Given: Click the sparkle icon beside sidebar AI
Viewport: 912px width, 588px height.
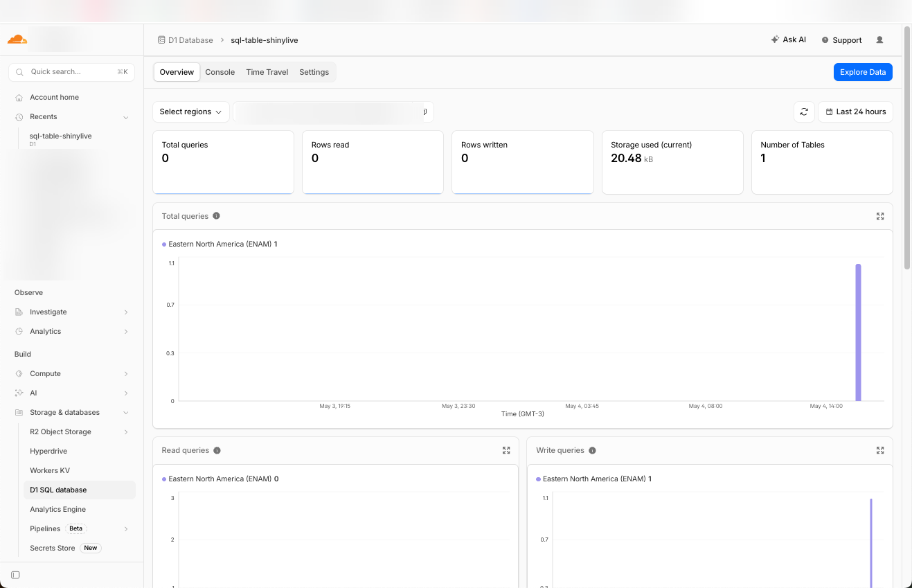Looking at the screenshot, I should click(19, 393).
